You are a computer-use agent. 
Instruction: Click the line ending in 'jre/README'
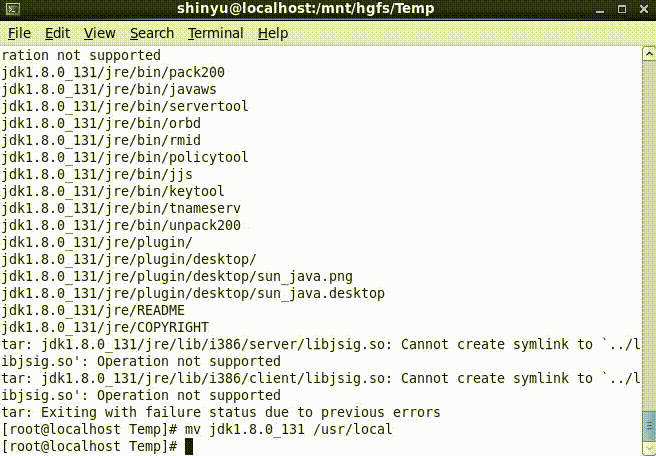pyautogui.click(x=93, y=310)
